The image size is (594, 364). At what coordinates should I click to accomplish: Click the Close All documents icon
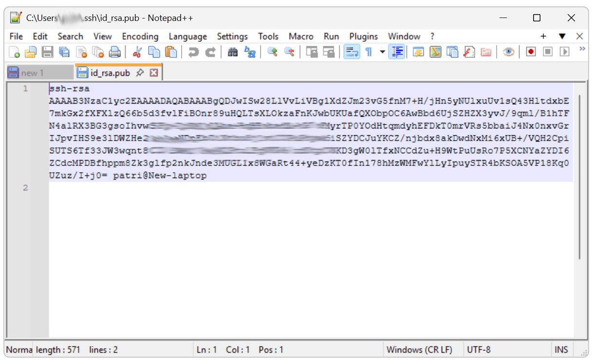[98, 52]
